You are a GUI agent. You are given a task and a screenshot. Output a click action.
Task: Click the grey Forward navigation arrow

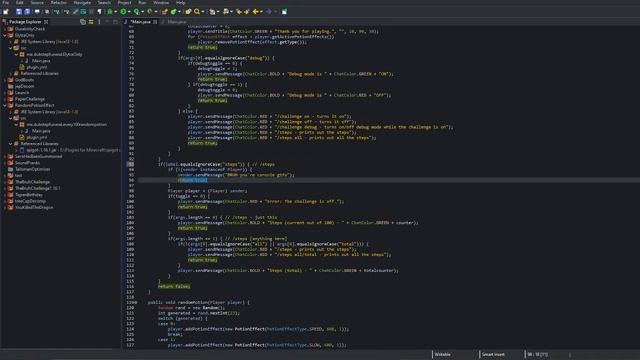point(269,12)
